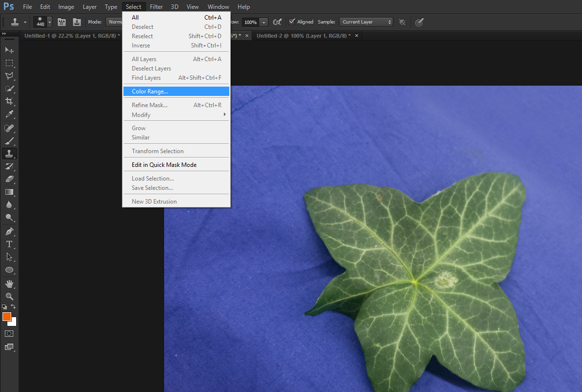The height and width of the screenshot is (392, 582).
Task: Click the orange foreground color swatch
Action: pyautogui.click(x=6, y=317)
